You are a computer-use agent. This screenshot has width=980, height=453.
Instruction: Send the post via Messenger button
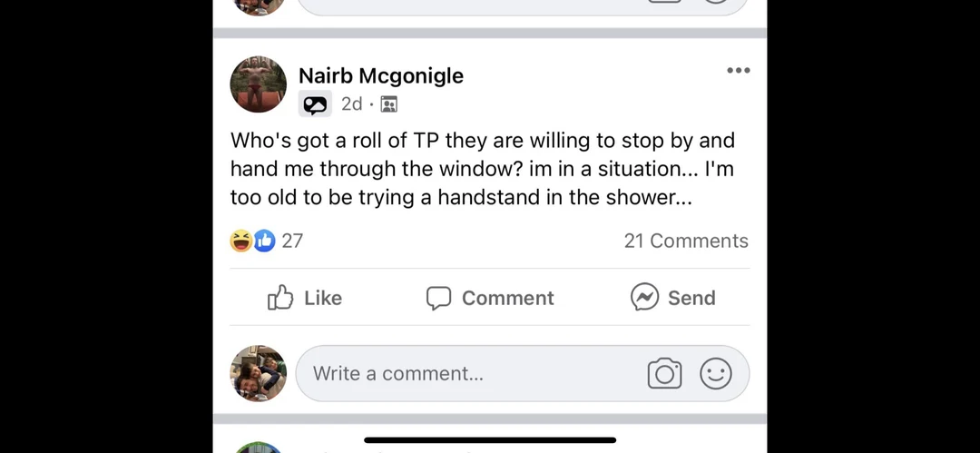click(x=672, y=298)
